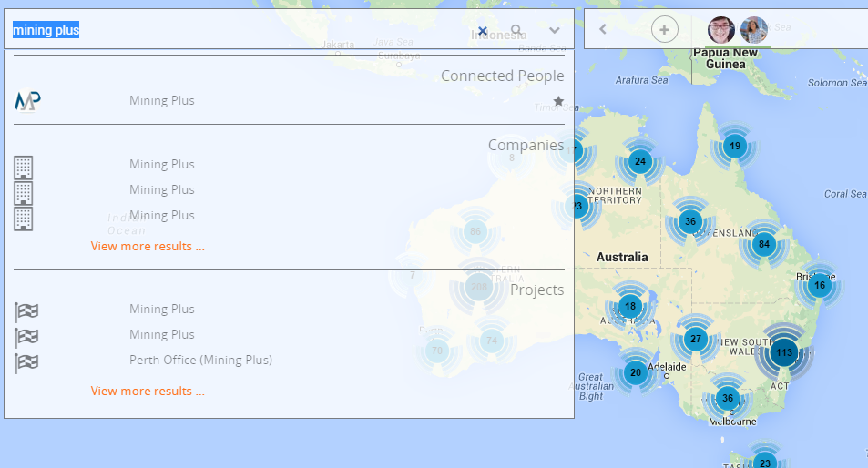The width and height of the screenshot is (868, 468).
Task: Open the map cluster marker labeled 113
Action: [x=783, y=352]
